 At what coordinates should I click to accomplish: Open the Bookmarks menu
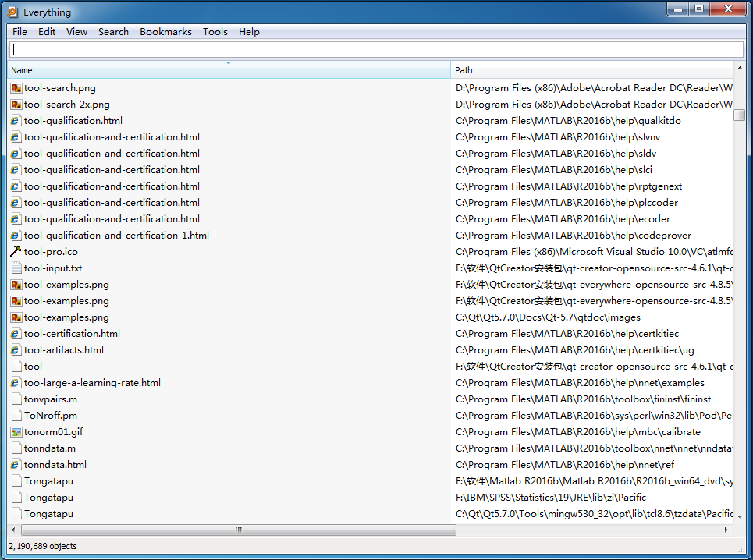tap(165, 32)
